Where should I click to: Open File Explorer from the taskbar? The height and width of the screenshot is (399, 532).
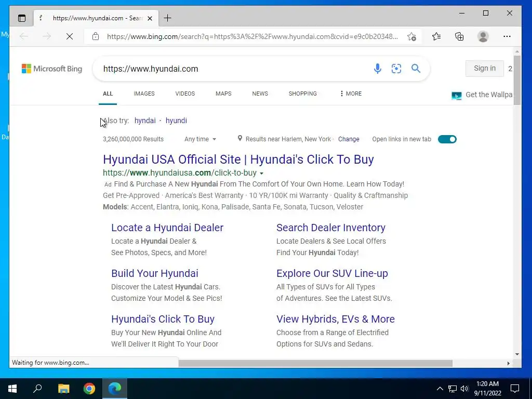(x=63, y=389)
